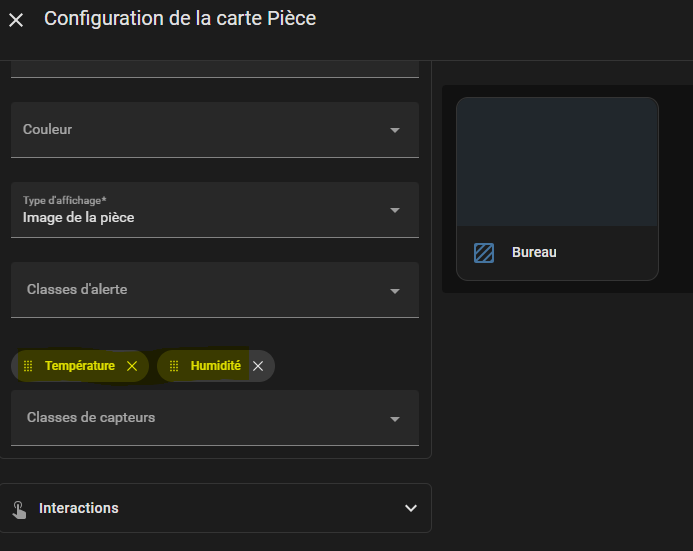Select the Humidité chip label
693x551 pixels.
click(215, 366)
